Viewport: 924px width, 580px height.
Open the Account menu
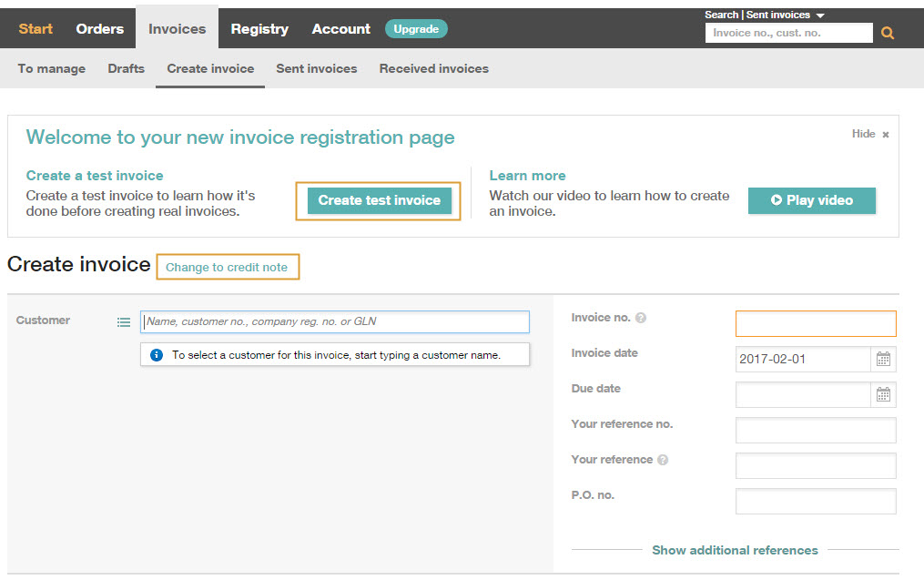[340, 29]
